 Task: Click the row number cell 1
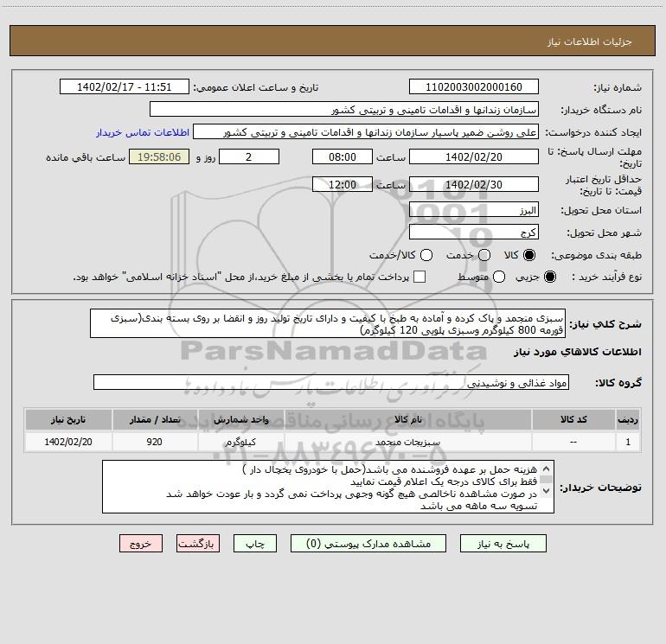click(628, 442)
